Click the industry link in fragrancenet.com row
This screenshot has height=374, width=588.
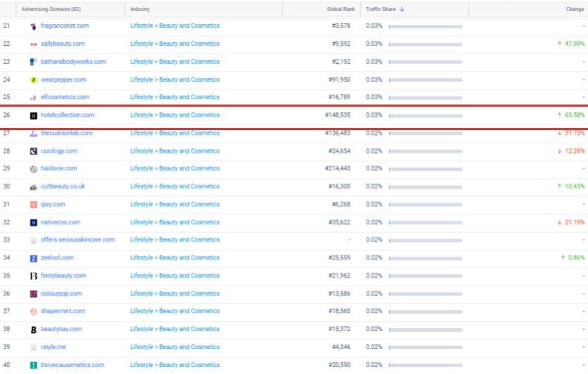175,26
